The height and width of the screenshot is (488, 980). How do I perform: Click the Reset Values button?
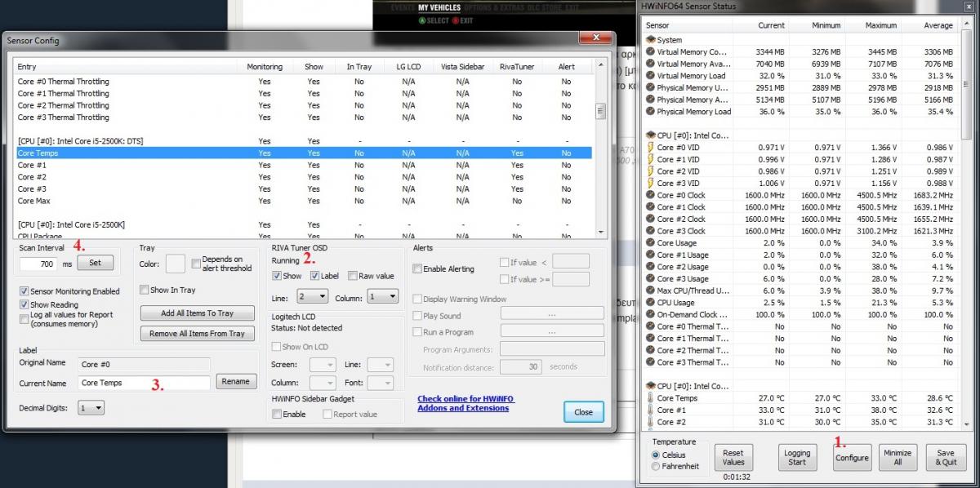pyautogui.click(x=733, y=457)
